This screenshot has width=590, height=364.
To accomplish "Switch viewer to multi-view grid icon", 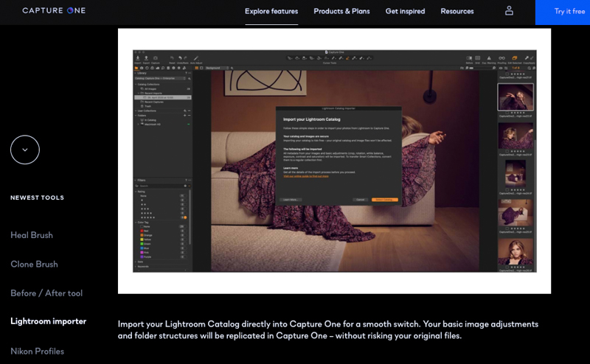I will pos(196,68).
